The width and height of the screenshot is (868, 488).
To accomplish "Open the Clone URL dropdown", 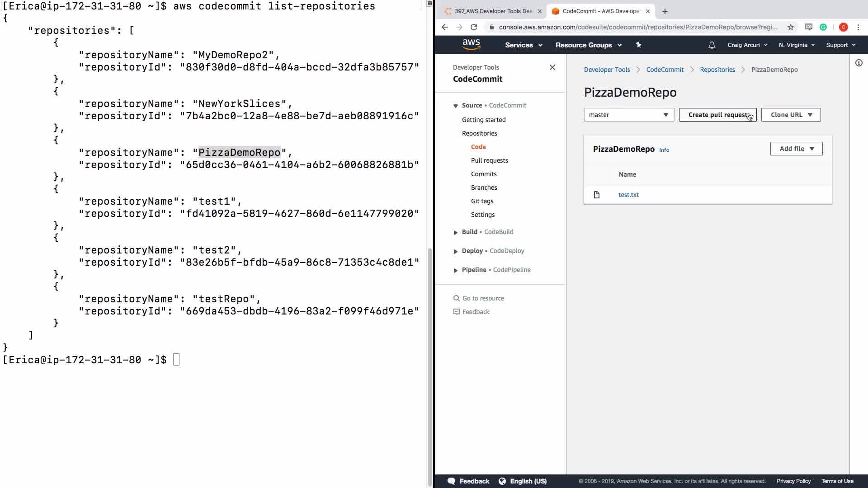I will 791,115.
